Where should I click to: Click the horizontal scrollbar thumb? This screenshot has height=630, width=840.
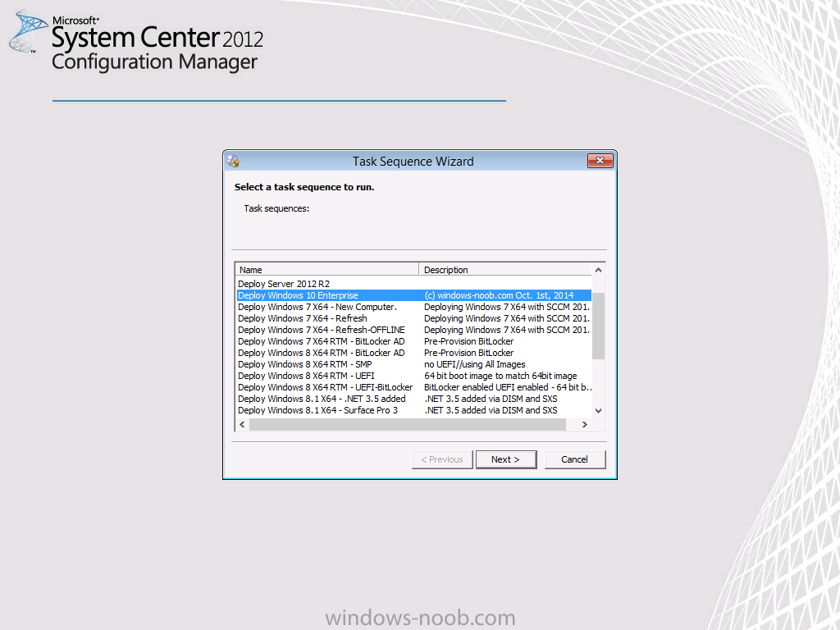point(408,424)
